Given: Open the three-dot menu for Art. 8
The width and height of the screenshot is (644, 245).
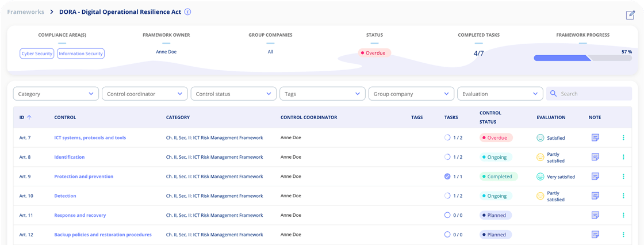Looking at the screenshot, I should tap(623, 157).
